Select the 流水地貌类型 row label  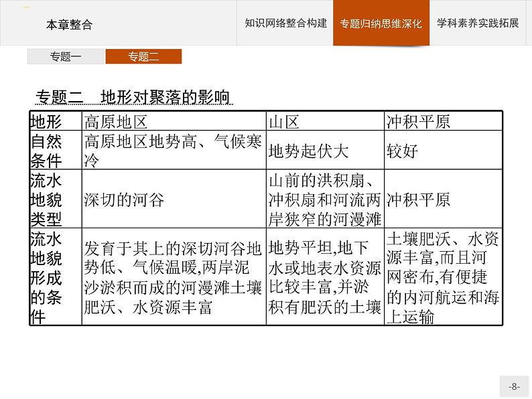pyautogui.click(x=56, y=199)
